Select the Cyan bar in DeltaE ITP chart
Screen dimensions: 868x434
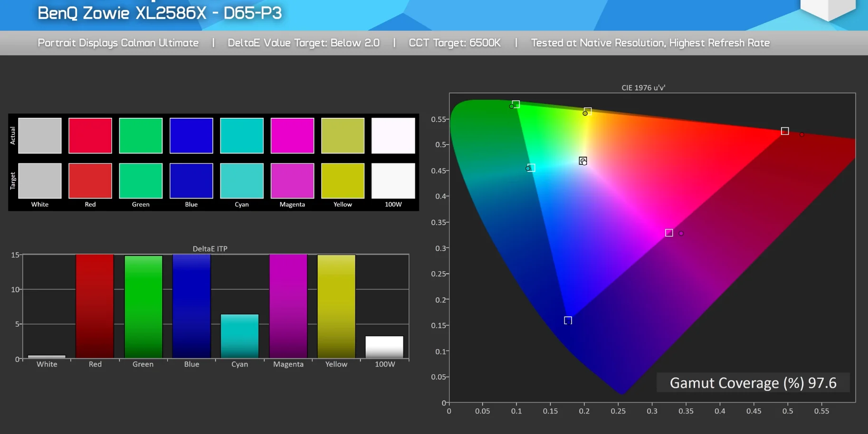click(240, 336)
